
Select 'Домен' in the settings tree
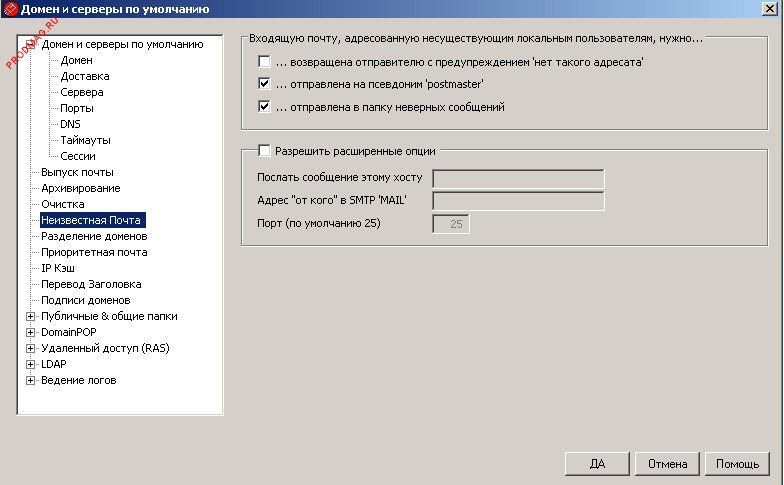76,60
